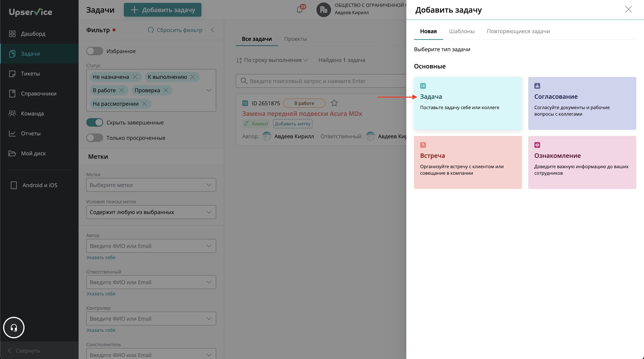This screenshot has width=644, height=359.
Task: Turn off Скрыть завершенные switch
Action: point(94,123)
